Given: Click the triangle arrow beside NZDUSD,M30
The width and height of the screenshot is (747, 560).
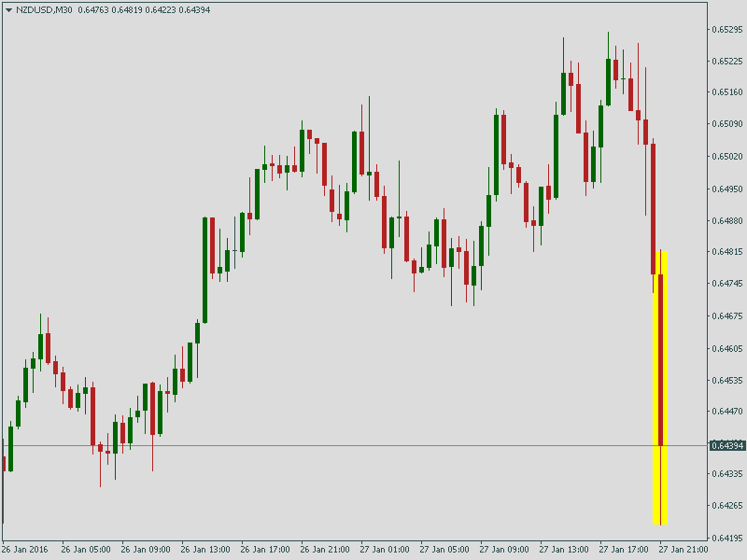Looking at the screenshot, I should (8, 10).
